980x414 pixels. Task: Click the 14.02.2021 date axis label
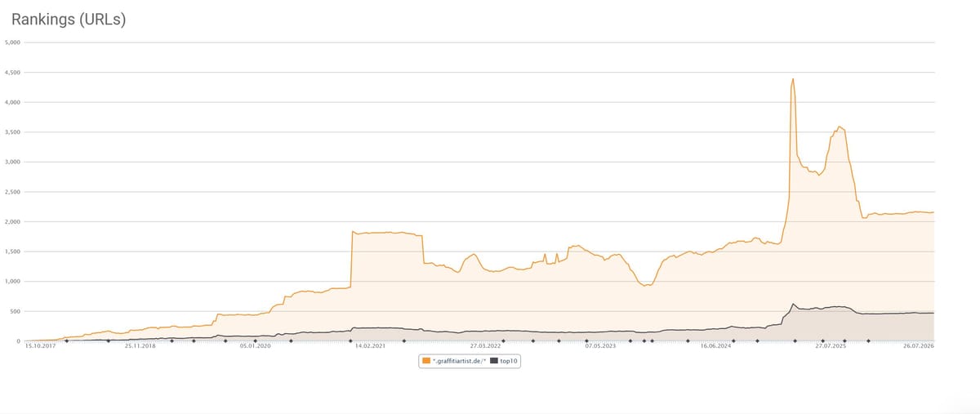tap(370, 346)
